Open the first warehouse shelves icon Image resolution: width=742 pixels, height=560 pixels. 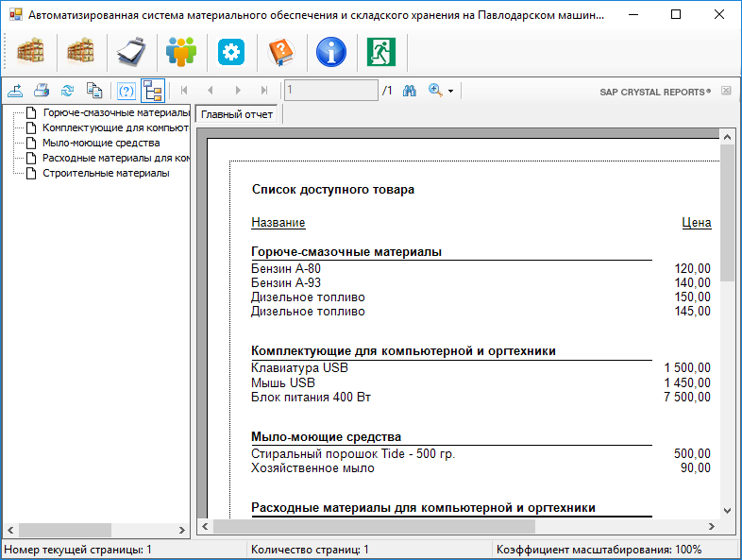tap(31, 52)
